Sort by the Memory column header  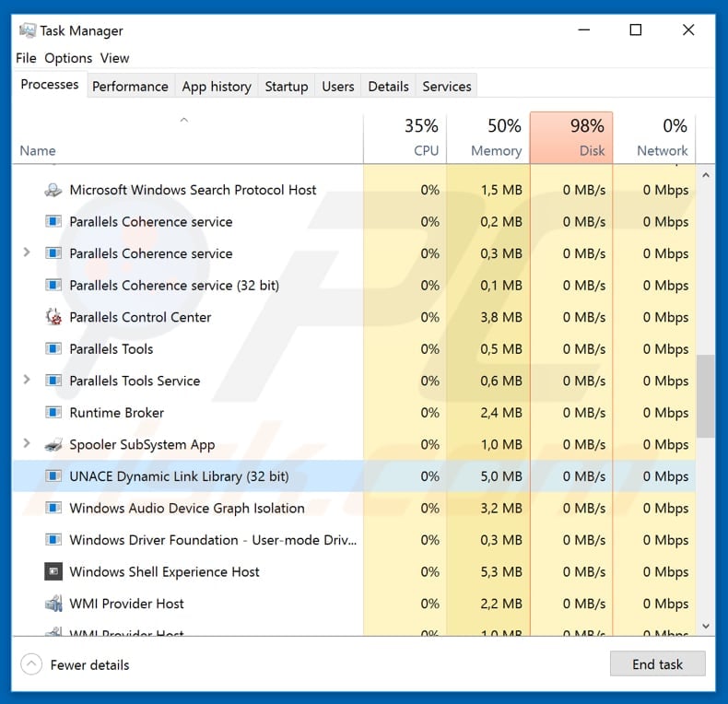point(488,138)
